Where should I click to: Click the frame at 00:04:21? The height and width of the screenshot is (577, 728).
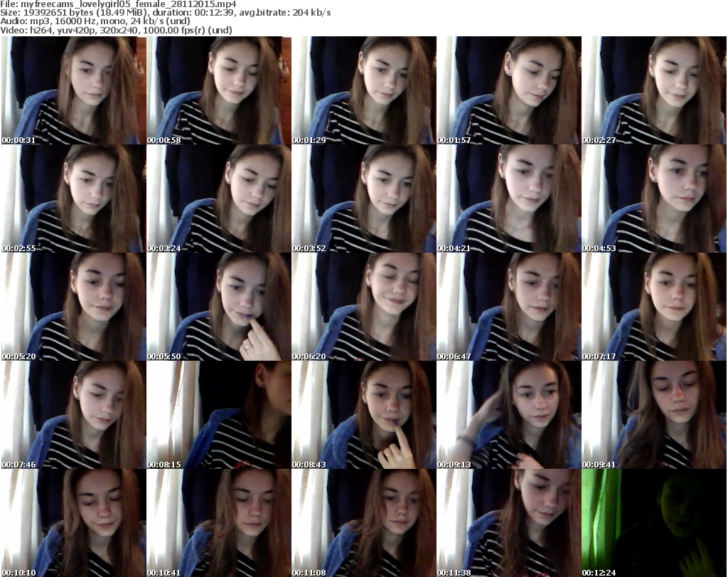509,198
